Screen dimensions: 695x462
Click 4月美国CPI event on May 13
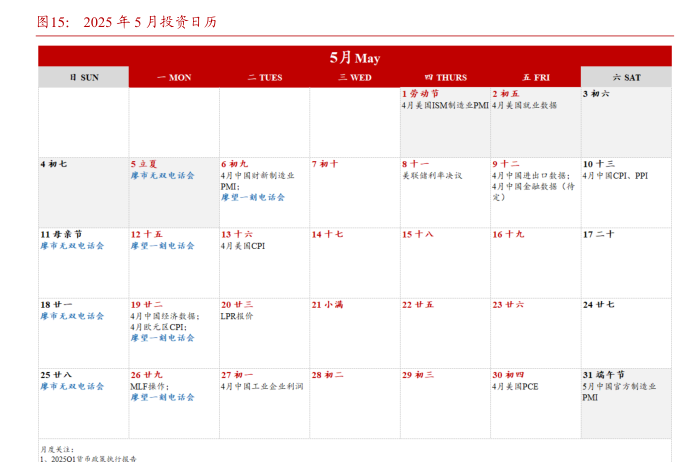(243, 245)
